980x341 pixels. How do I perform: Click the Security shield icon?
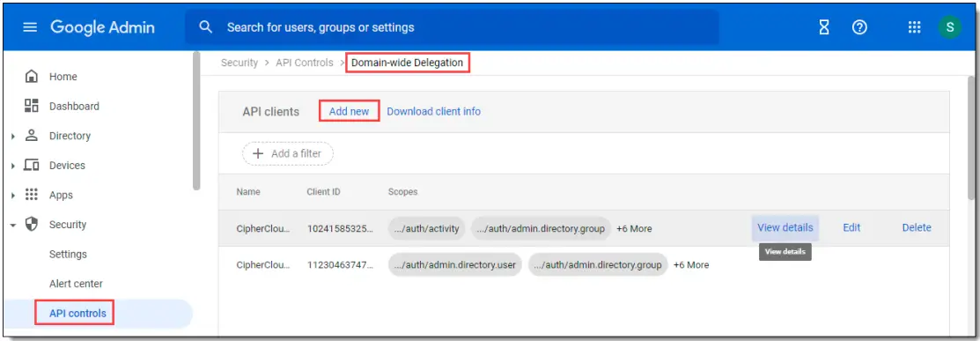[31, 224]
